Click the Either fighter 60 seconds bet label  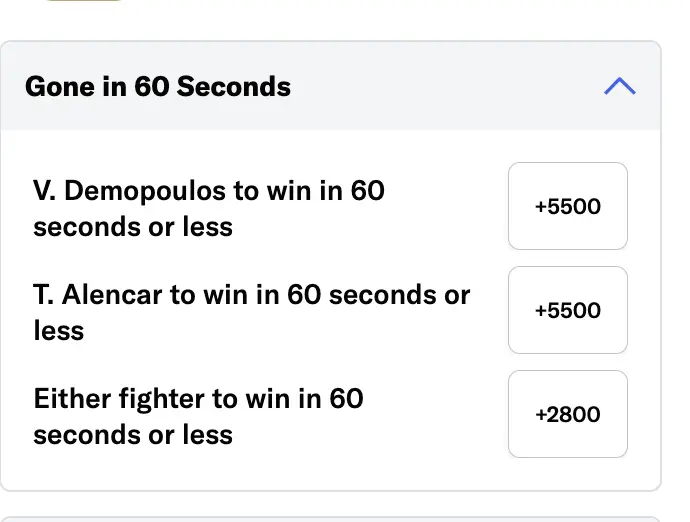click(198, 416)
